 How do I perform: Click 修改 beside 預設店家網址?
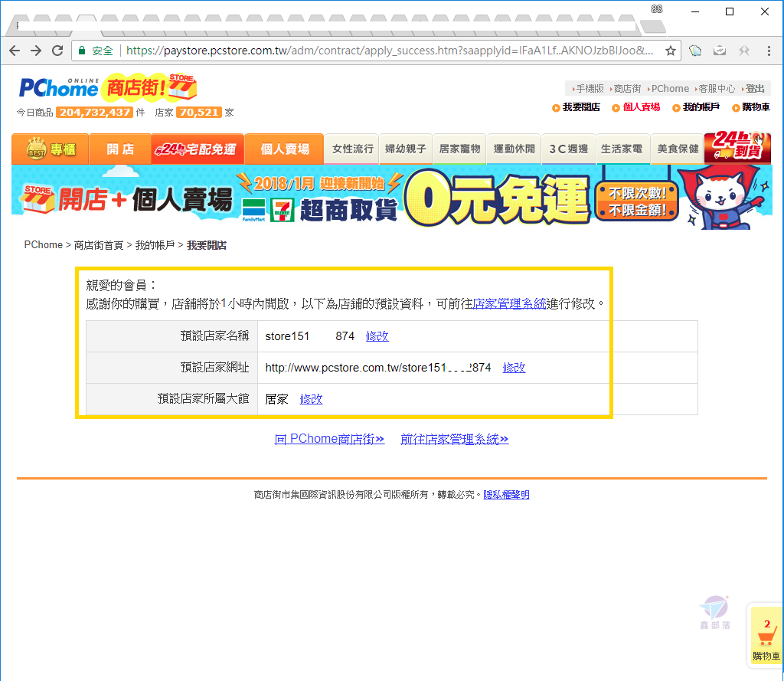coord(514,367)
